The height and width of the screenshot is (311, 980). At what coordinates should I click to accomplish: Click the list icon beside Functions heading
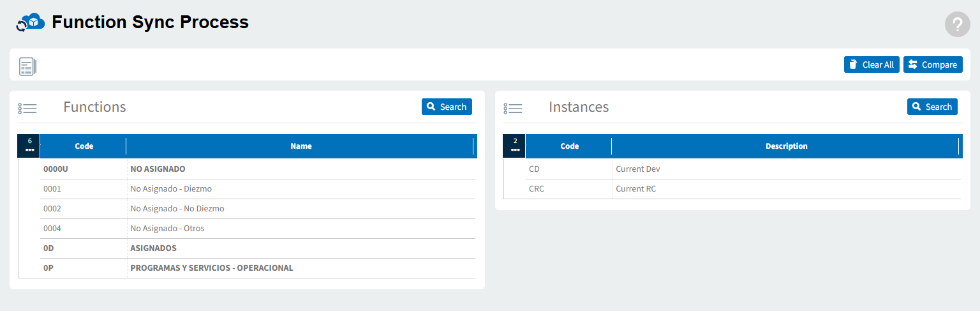pyautogui.click(x=27, y=109)
